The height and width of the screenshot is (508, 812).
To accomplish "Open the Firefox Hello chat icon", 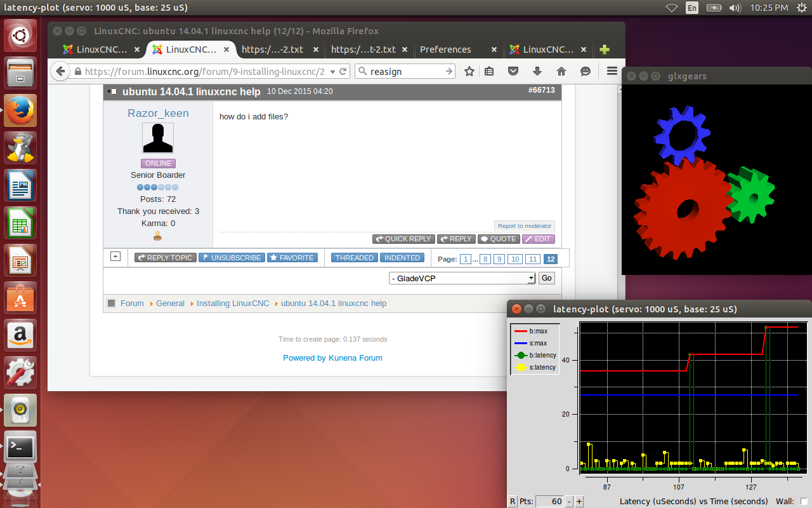I will pos(586,72).
